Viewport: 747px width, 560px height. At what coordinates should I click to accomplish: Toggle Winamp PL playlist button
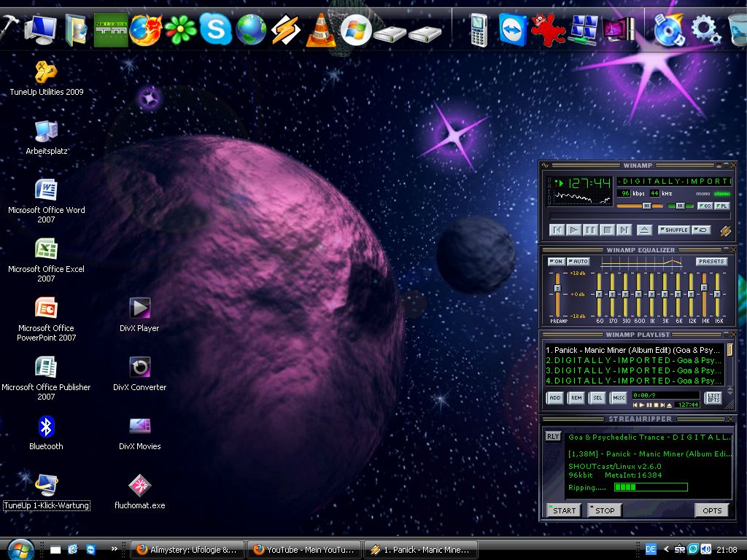(721, 206)
